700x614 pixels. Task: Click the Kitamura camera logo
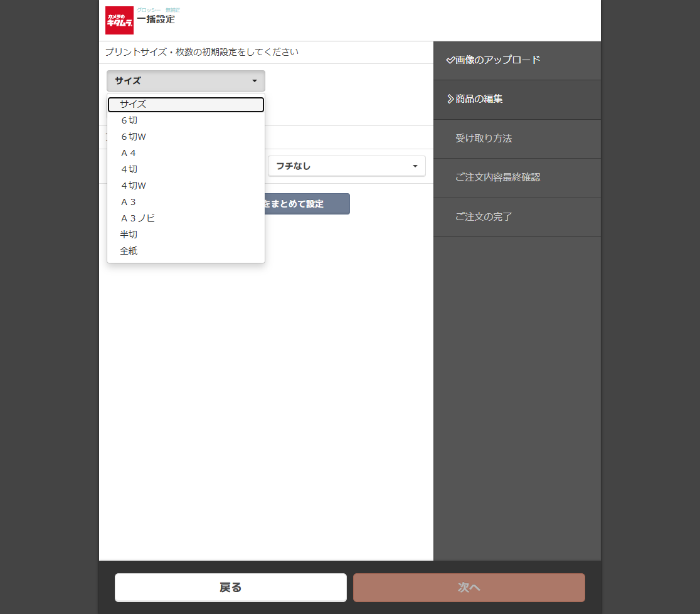(x=119, y=20)
